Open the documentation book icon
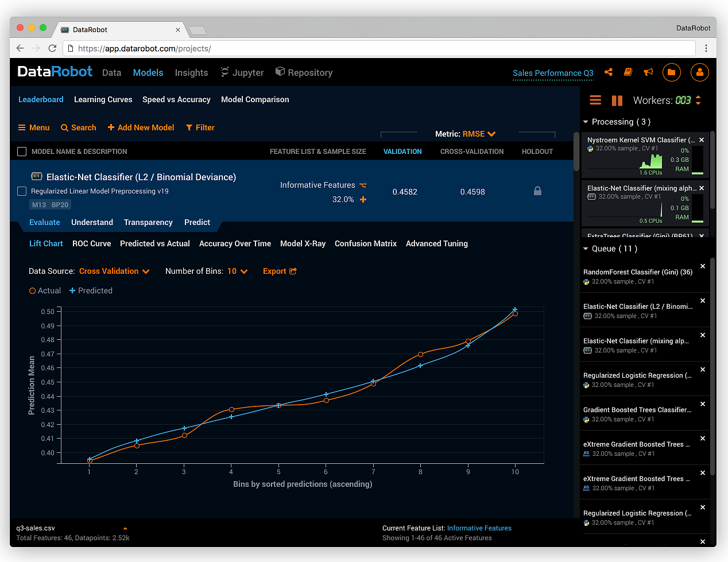This screenshot has width=728, height=562. click(x=628, y=72)
